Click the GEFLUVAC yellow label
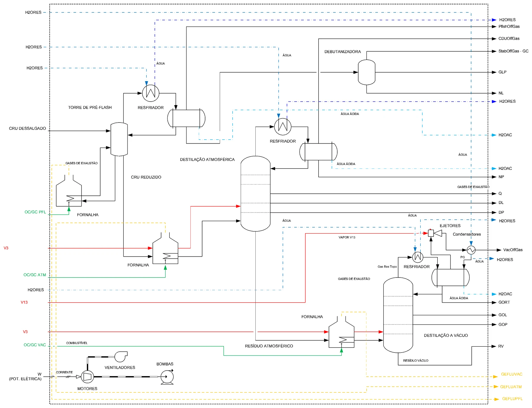Viewport: 532px width, 408px height. click(512, 374)
